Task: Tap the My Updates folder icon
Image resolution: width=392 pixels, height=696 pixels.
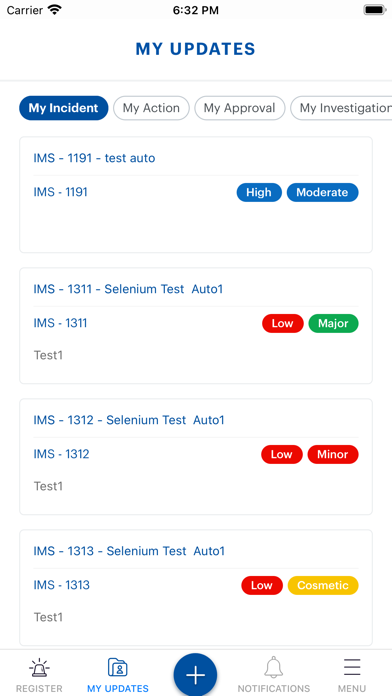Action: [118, 668]
